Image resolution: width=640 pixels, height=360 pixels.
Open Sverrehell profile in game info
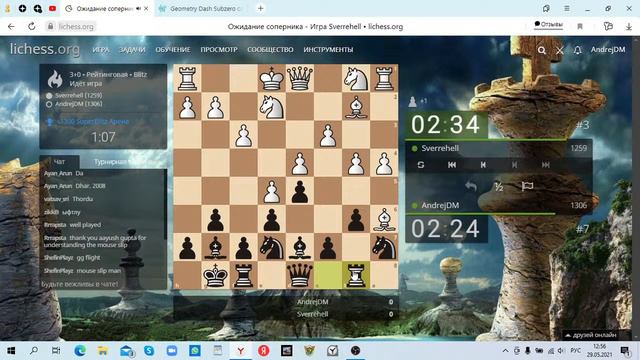[78, 95]
